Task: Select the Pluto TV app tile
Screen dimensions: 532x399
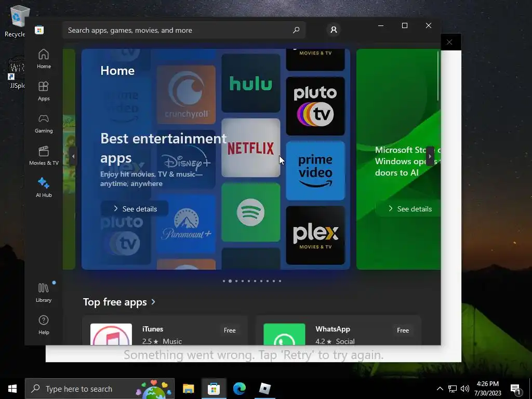Action: 315,106
